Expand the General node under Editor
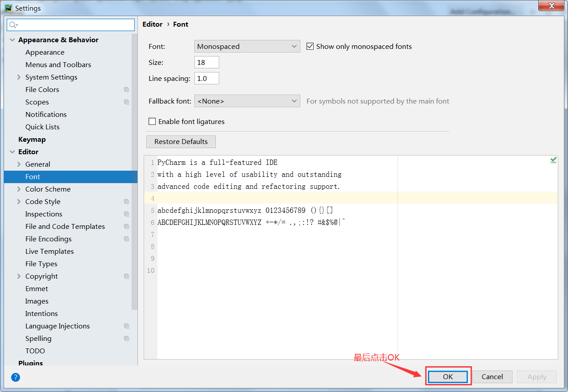This screenshot has height=392, width=568. (x=19, y=164)
